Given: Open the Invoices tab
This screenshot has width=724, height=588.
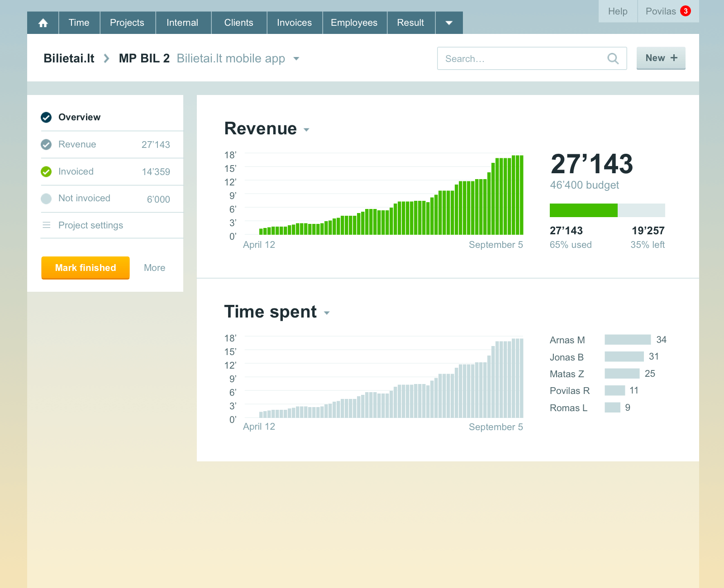Looking at the screenshot, I should 294,23.
